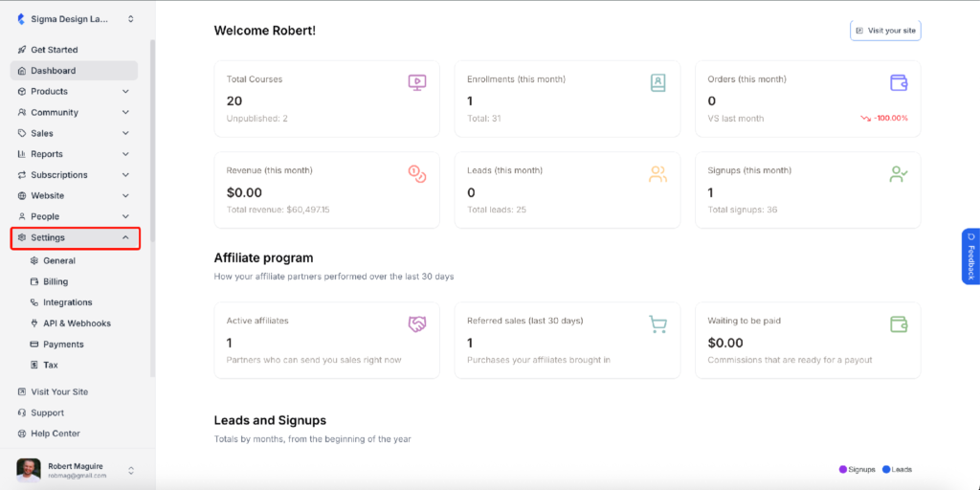
Task: Toggle the Signups legend purple dot
Action: 842,469
